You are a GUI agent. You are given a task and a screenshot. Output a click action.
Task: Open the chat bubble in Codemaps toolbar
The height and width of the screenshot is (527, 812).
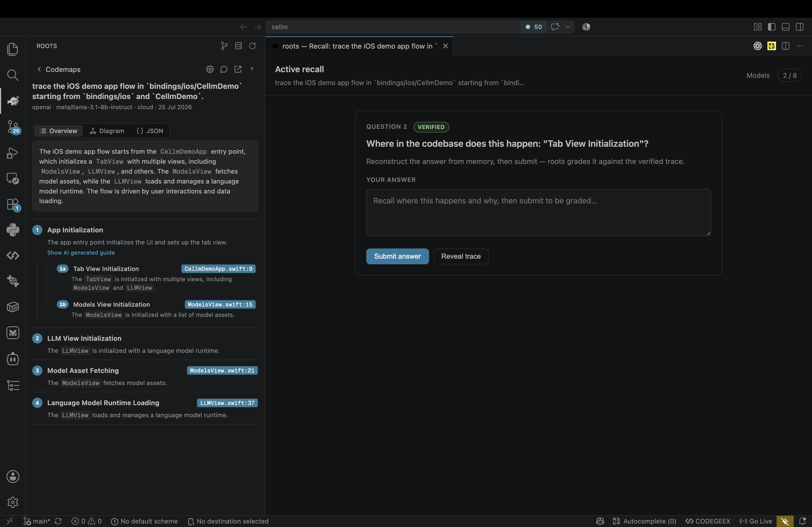[x=224, y=69]
